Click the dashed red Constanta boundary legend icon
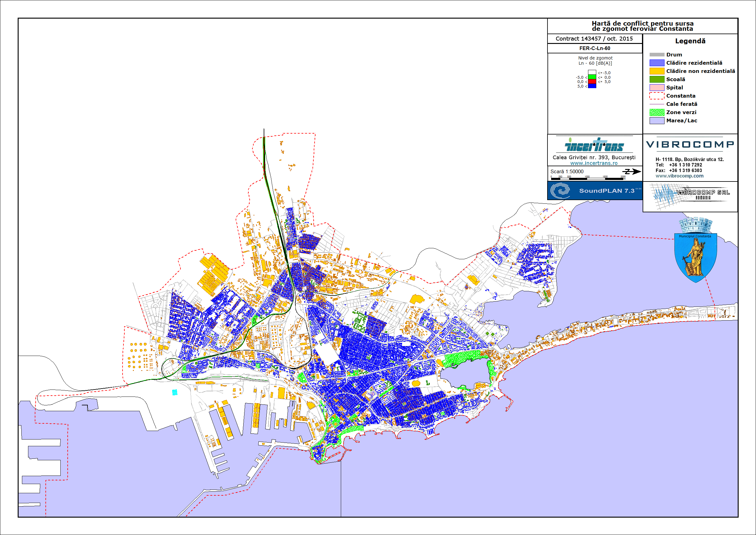This screenshot has height=535, width=756. (657, 96)
